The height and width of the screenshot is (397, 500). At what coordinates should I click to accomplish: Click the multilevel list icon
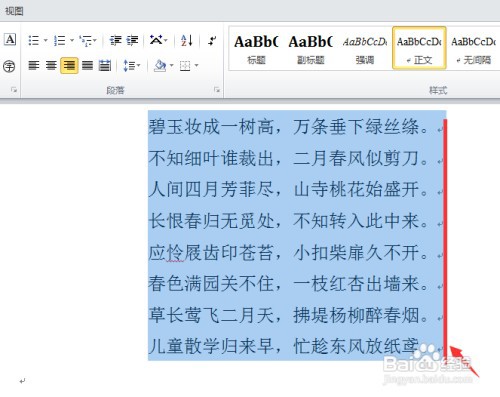pos(86,41)
